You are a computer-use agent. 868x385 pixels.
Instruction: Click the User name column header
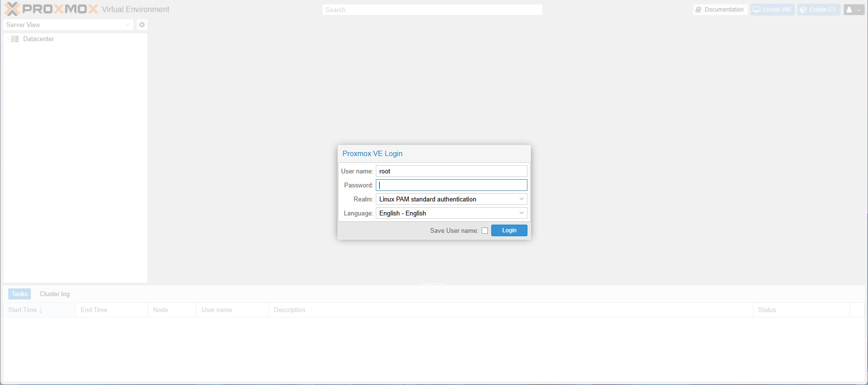coord(232,310)
